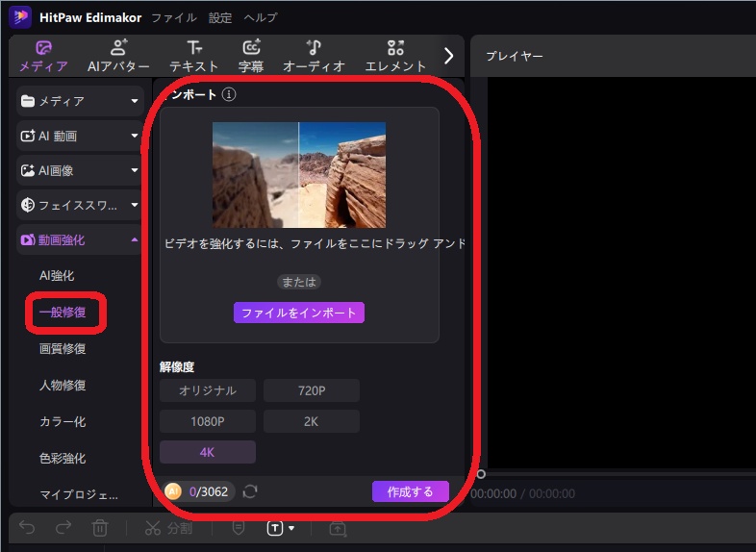Switch to the メディア tab
The width and height of the screenshot is (756, 552).
[43, 56]
